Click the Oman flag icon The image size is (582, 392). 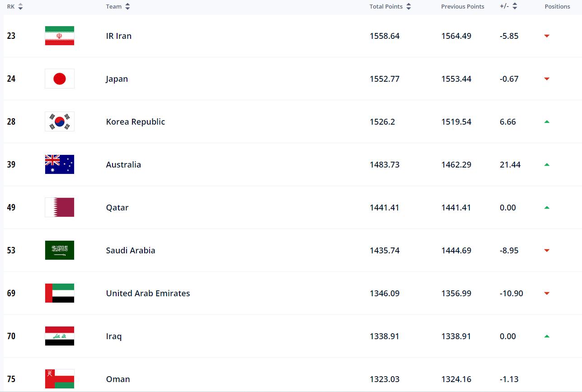point(60,379)
